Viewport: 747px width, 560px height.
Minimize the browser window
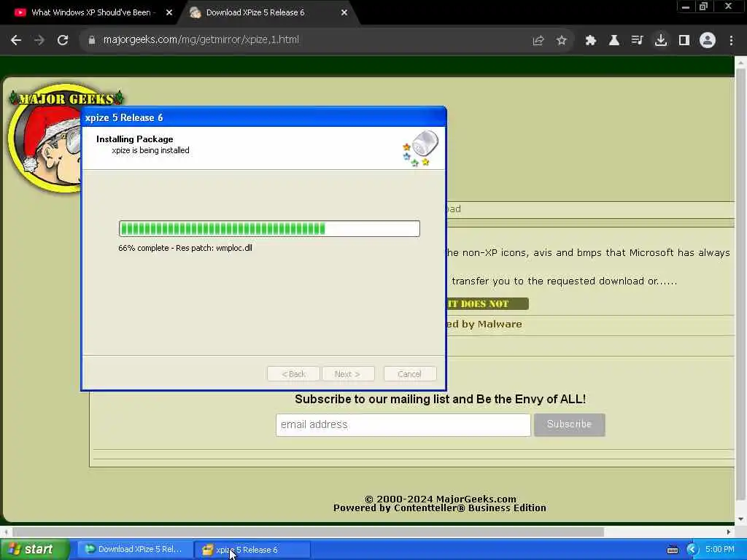pyautogui.click(x=686, y=7)
